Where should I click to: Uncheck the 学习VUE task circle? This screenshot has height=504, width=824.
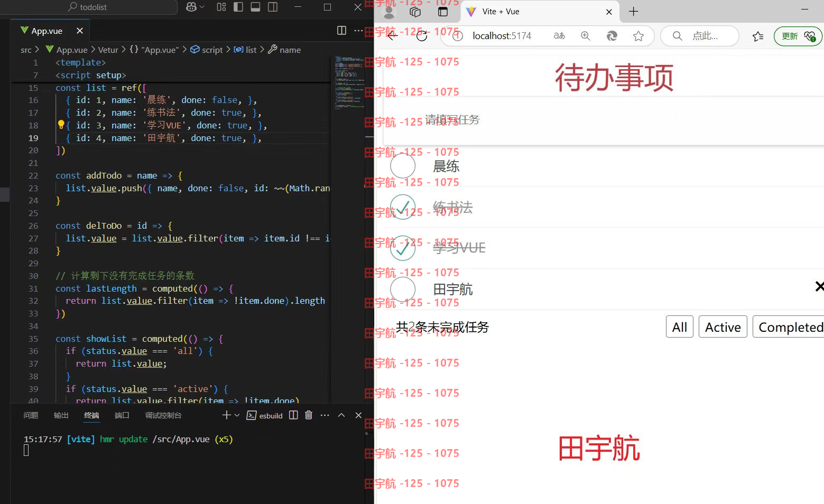pyautogui.click(x=403, y=248)
